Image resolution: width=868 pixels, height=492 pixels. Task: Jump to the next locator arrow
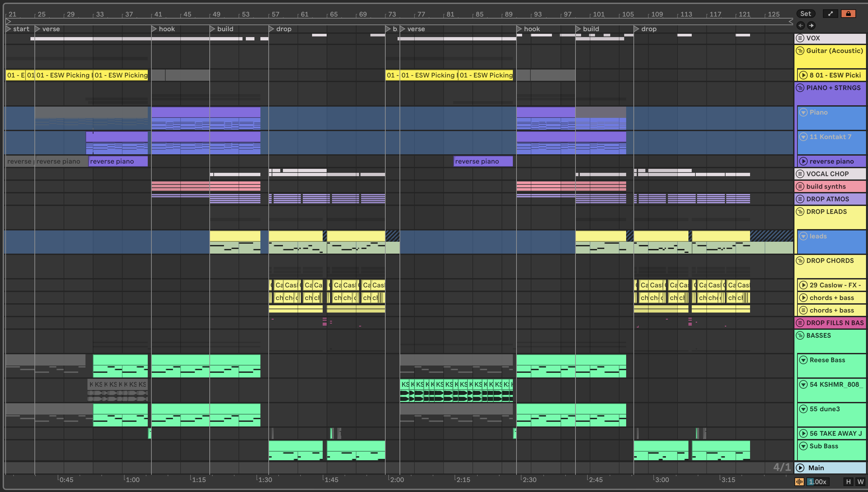[811, 25]
